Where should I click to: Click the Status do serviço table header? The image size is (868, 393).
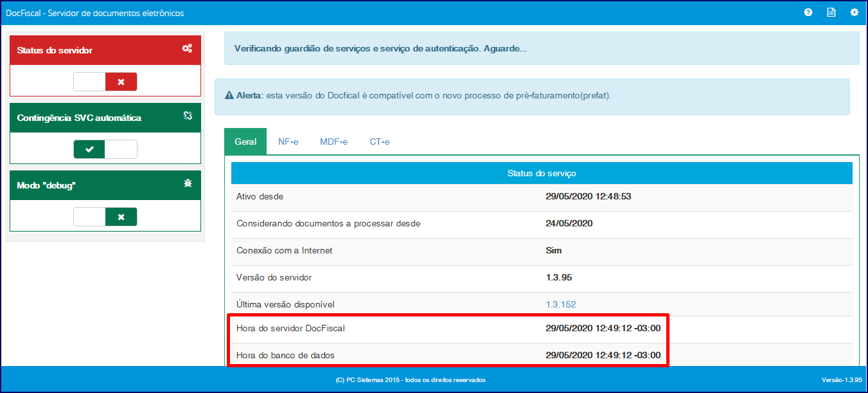(x=542, y=173)
